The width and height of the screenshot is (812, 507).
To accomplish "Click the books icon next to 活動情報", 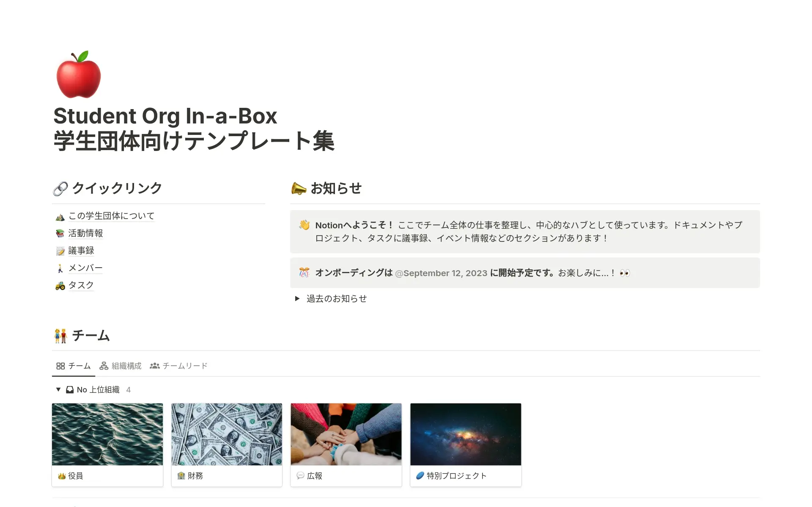I will pos(60,234).
